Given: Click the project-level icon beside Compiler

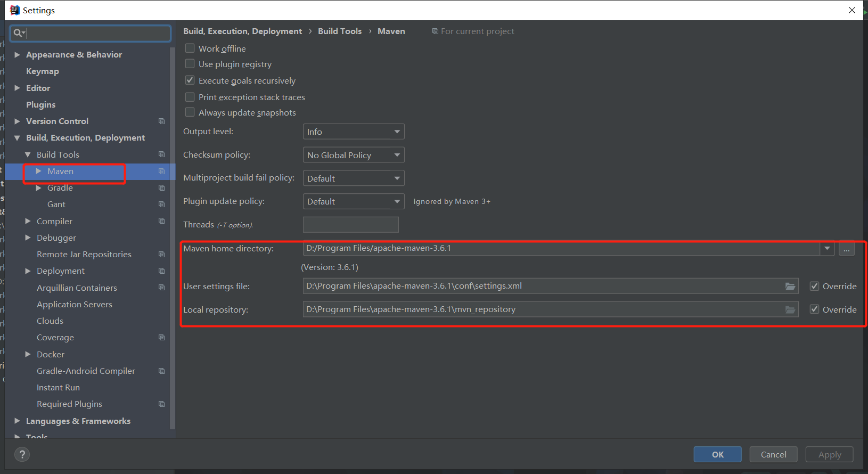Looking at the screenshot, I should 162,221.
